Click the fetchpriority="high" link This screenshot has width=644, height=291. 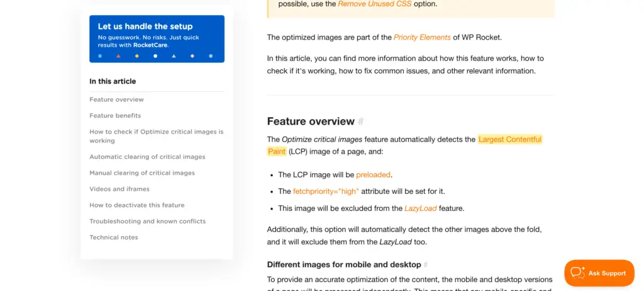pos(326,191)
